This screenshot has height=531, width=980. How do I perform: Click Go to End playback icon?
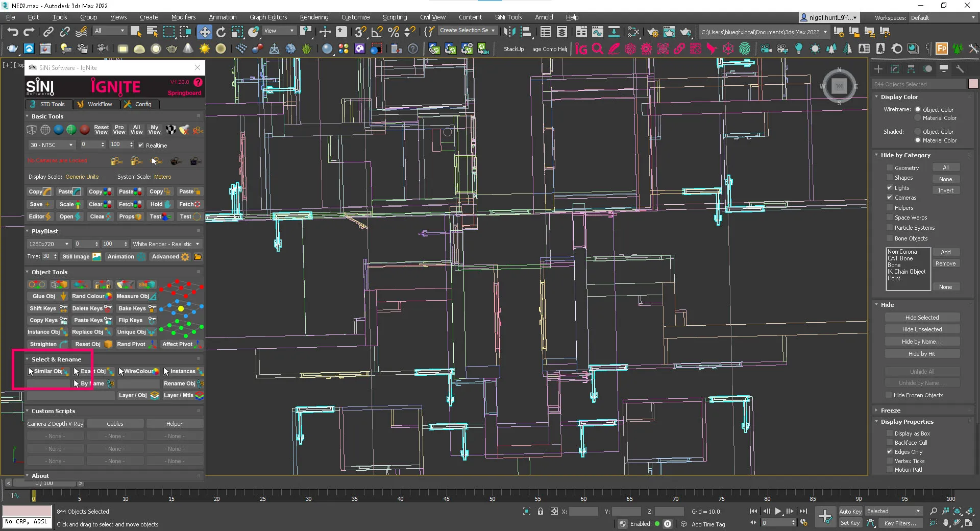[x=803, y=511]
